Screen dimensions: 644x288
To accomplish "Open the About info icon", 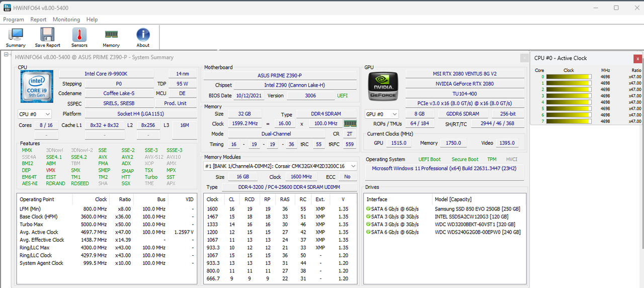I will pos(143,38).
